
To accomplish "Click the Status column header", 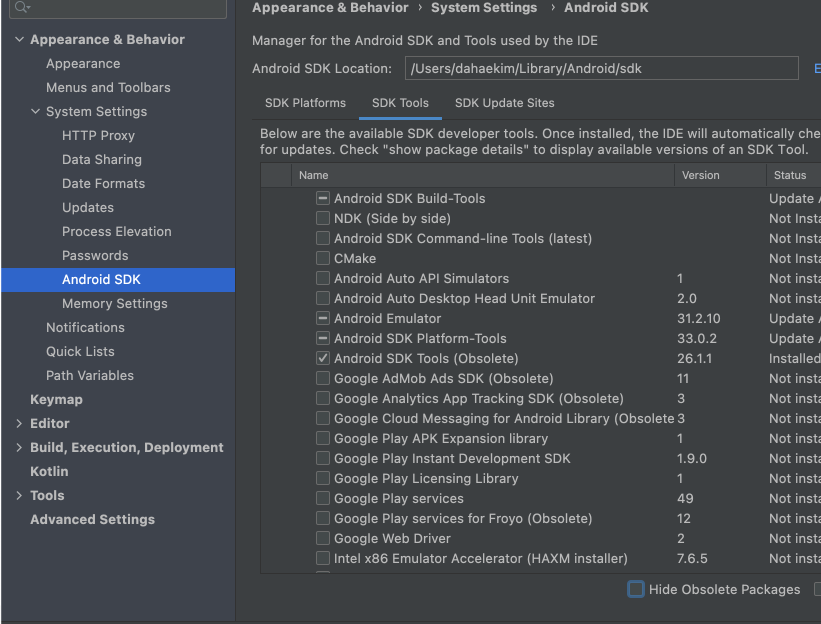I will click(793, 175).
